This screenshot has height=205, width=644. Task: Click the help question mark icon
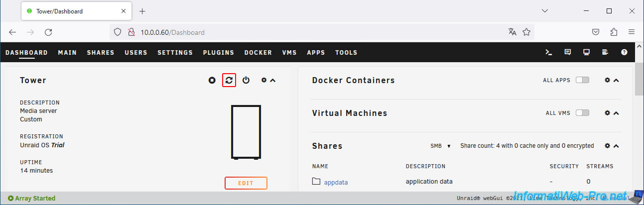tap(624, 52)
